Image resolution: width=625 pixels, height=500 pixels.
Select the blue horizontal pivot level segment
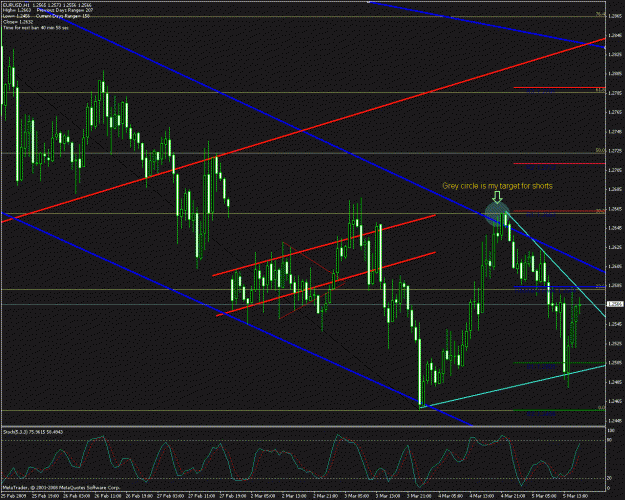tap(560, 287)
